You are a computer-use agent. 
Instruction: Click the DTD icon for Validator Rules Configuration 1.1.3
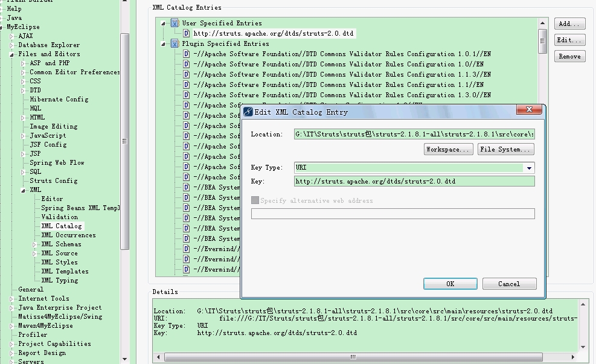(186, 74)
